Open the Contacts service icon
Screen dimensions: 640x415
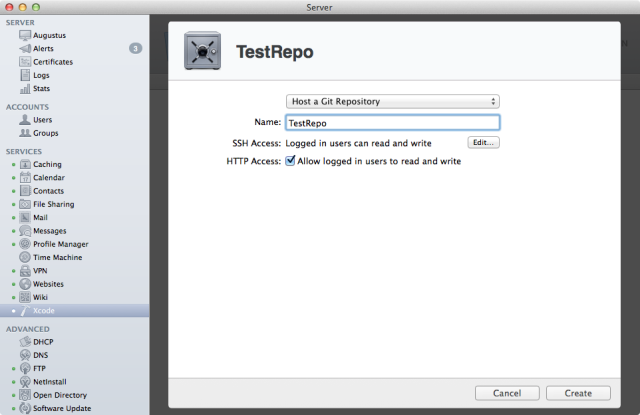(x=25, y=191)
